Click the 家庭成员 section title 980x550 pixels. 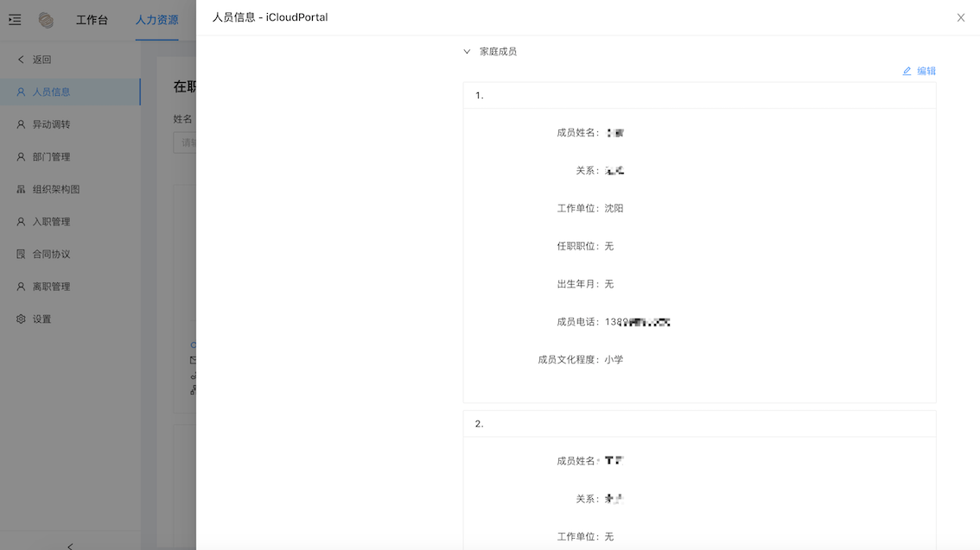(498, 52)
